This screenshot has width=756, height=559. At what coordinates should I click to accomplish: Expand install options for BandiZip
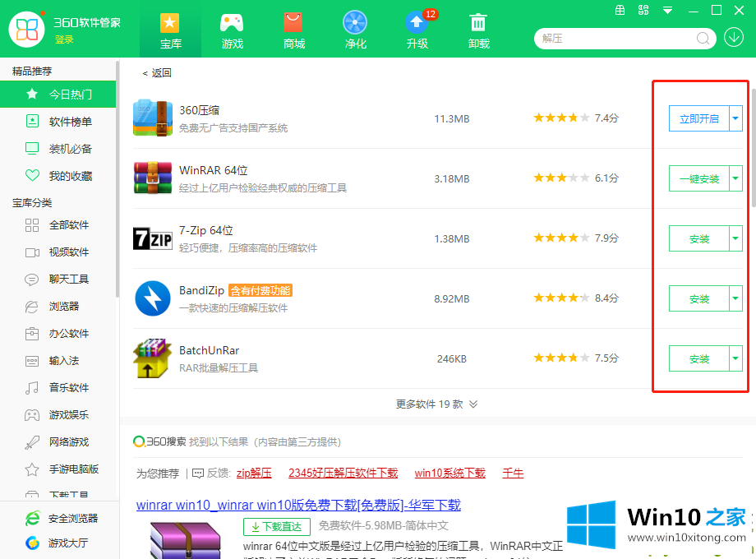[x=735, y=298]
